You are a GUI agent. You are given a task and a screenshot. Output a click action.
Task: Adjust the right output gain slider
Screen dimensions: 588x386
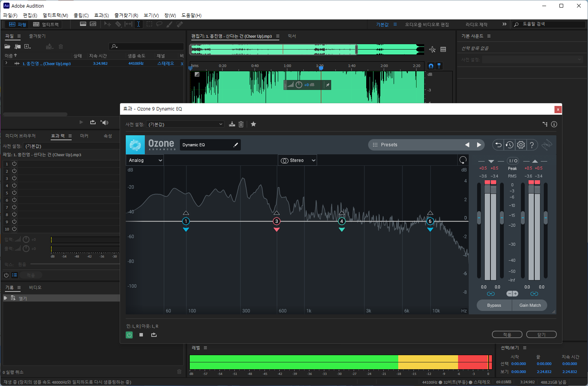546,218
